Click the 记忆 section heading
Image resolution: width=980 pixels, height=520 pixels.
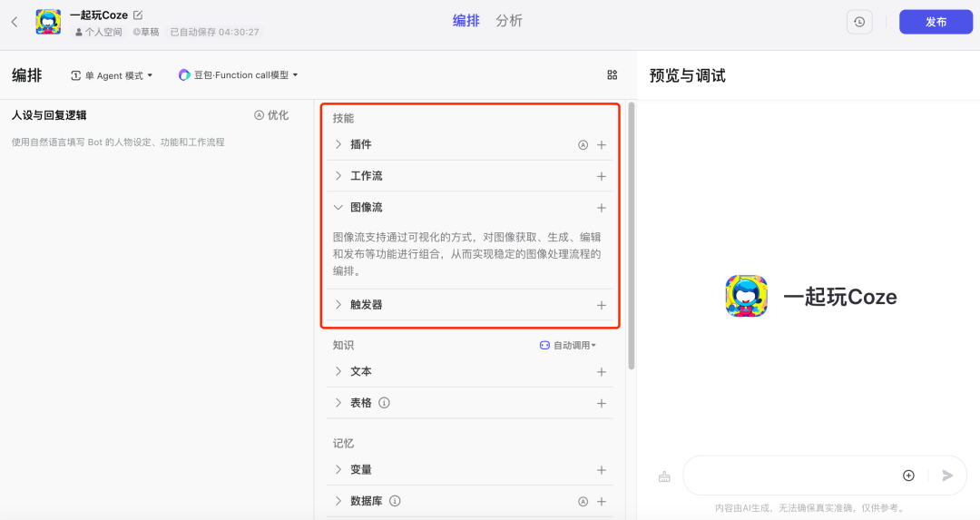pos(343,443)
